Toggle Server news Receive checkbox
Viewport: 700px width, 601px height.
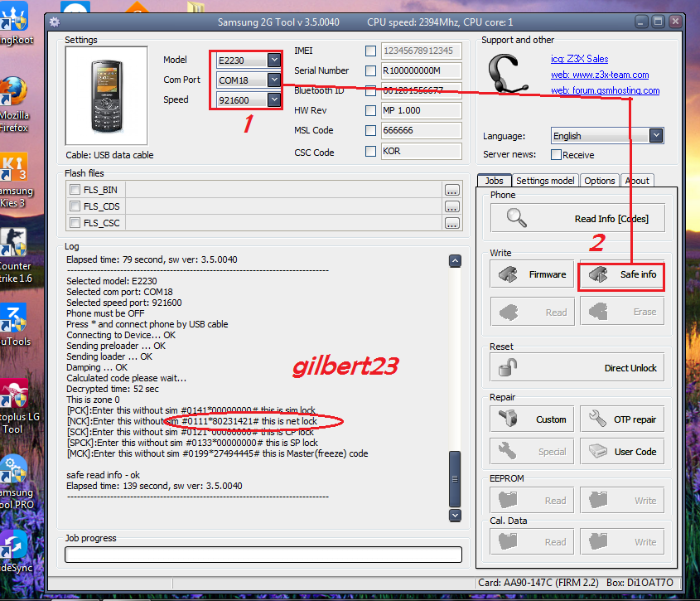point(556,155)
